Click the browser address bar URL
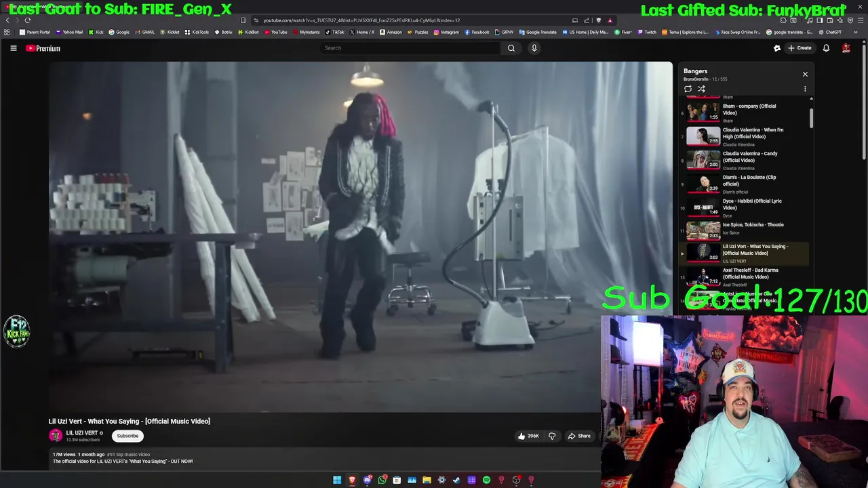 pyautogui.click(x=361, y=20)
